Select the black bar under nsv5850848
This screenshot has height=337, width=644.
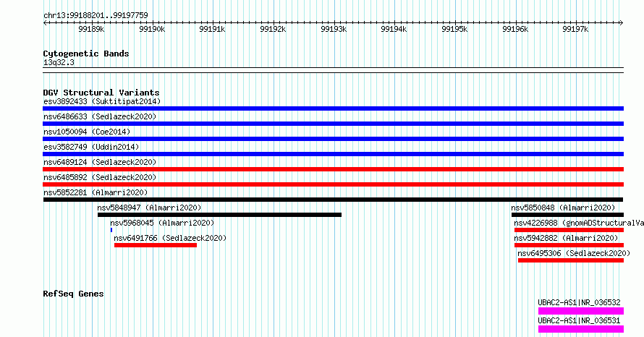tap(567, 215)
